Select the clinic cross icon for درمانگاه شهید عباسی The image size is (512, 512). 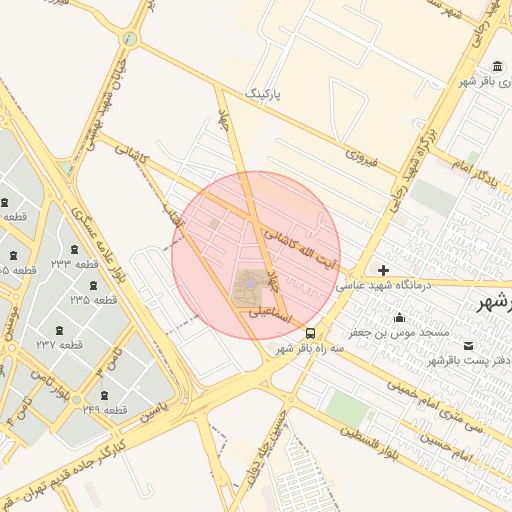[x=383, y=270]
